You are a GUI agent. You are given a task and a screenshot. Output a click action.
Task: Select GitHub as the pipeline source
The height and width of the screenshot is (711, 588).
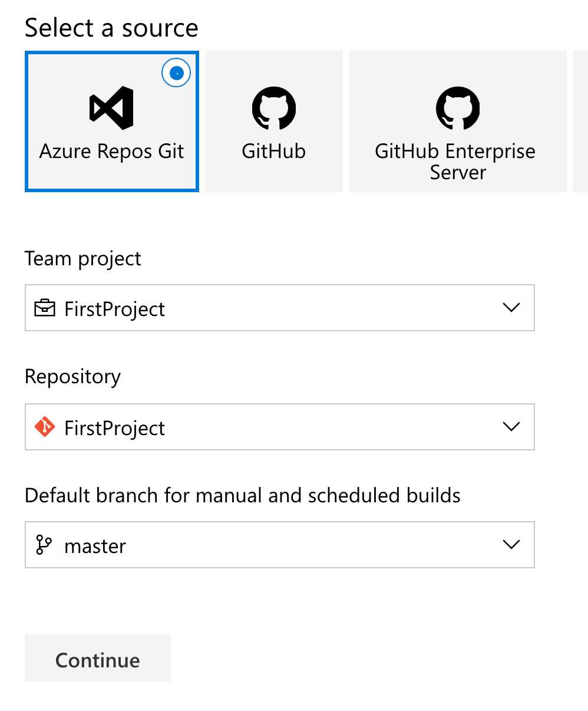click(273, 121)
